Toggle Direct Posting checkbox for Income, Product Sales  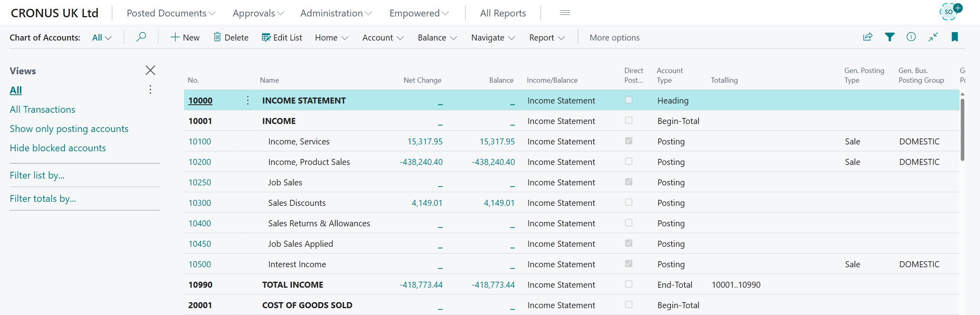coord(629,161)
